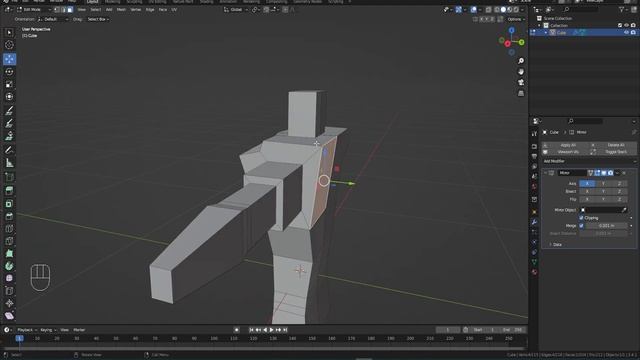Select the Shear tool
Image resolution: width=640 pixels, height=360 pixels.
tap(9, 316)
